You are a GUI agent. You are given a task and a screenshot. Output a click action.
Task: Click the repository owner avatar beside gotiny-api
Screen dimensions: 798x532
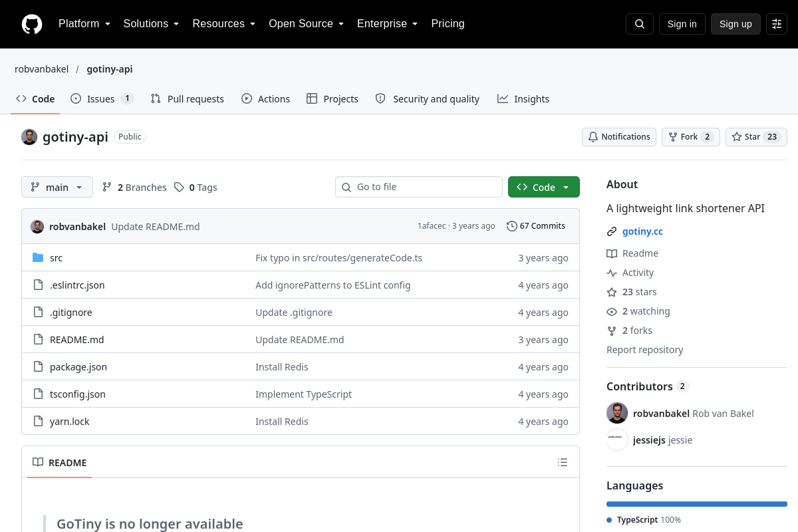point(29,137)
